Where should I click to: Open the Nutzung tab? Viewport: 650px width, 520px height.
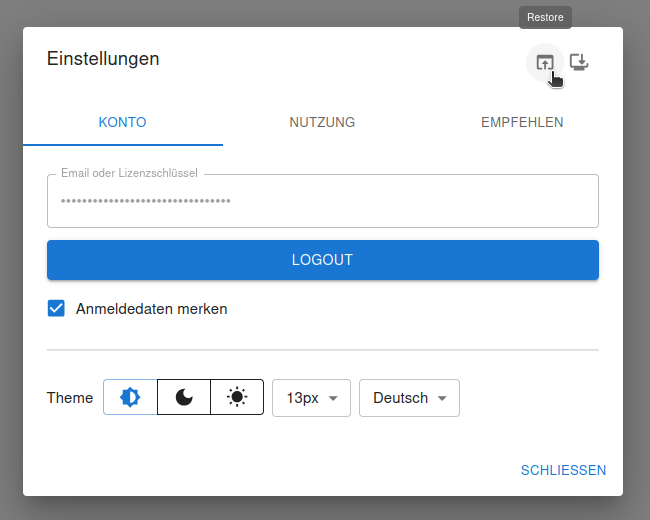click(322, 123)
